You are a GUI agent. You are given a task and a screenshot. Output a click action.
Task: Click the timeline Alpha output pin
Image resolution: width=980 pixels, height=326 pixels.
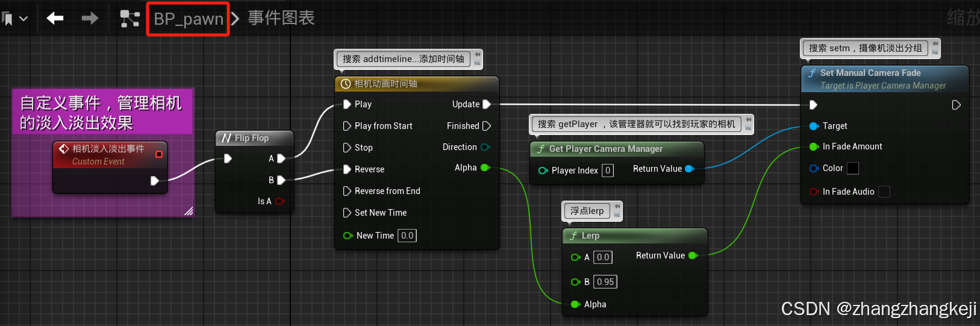click(485, 168)
